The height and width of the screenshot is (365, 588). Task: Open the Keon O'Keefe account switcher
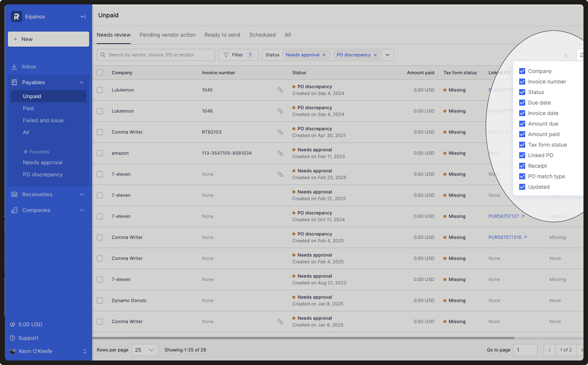(x=84, y=351)
